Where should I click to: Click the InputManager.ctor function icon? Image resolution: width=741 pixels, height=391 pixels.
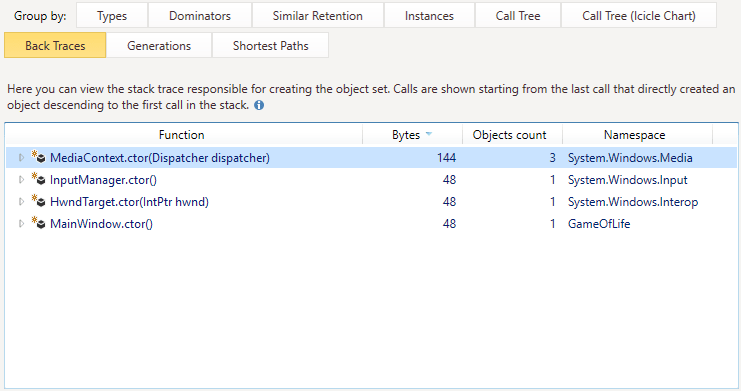click(x=39, y=179)
